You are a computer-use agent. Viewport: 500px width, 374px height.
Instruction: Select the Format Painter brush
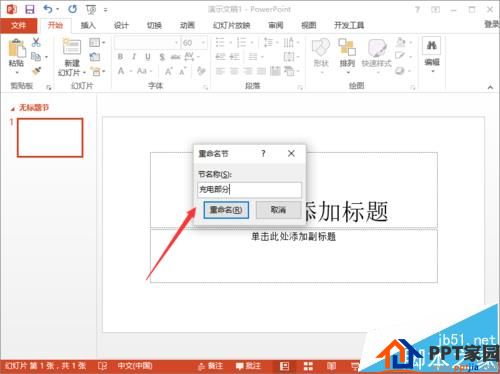(x=36, y=71)
